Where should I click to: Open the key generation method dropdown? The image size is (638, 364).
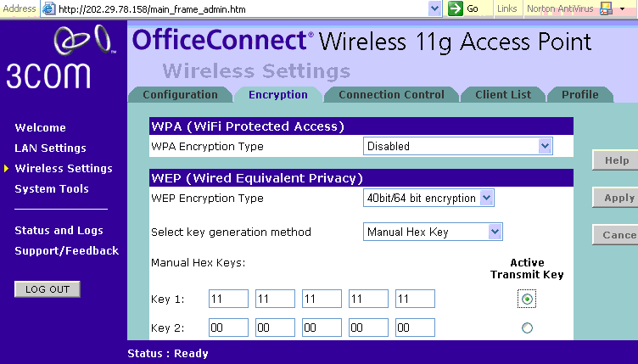click(x=495, y=232)
